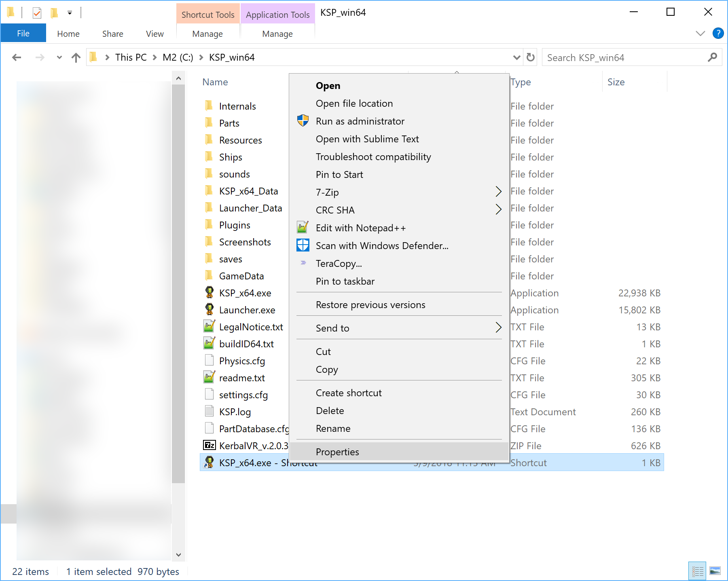Sort files by Size column
This screenshot has height=581, width=728.
[616, 82]
